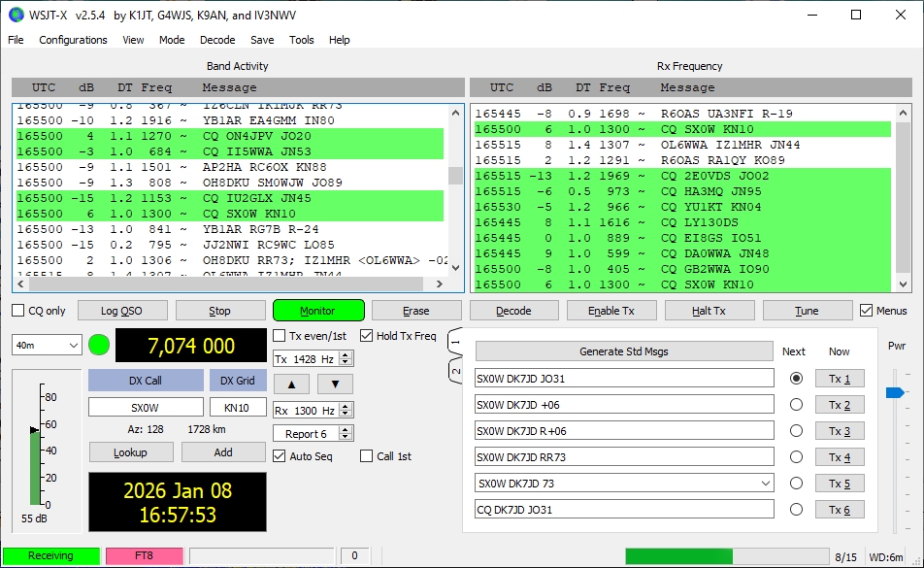Image resolution: width=924 pixels, height=568 pixels.
Task: Disable Hold Tx Freq checkbox
Action: [367, 336]
